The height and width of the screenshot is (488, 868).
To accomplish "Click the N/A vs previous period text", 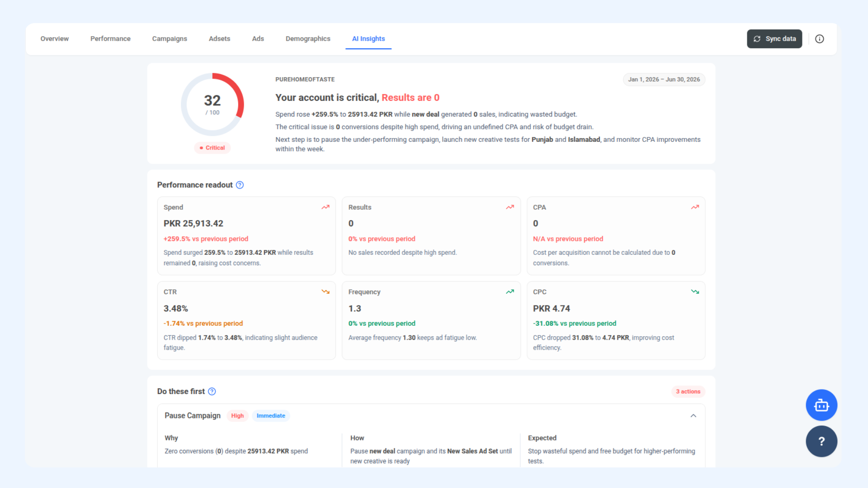I will pos(568,239).
